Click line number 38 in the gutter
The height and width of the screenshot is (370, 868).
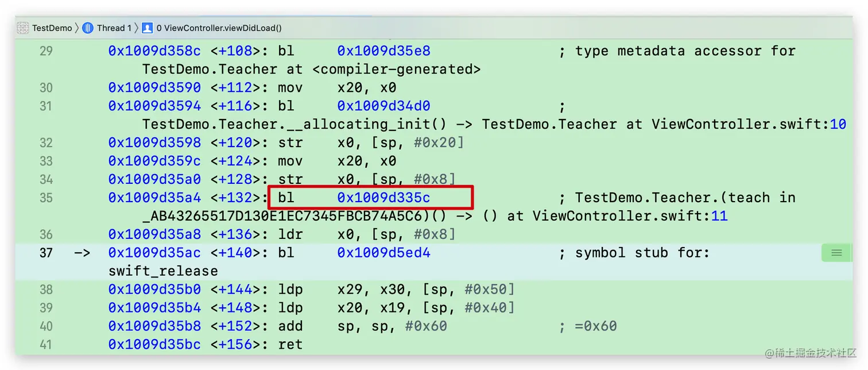46,289
